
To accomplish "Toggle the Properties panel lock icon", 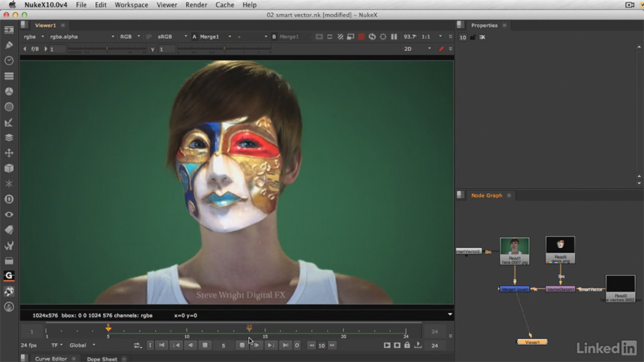I will click(473, 37).
